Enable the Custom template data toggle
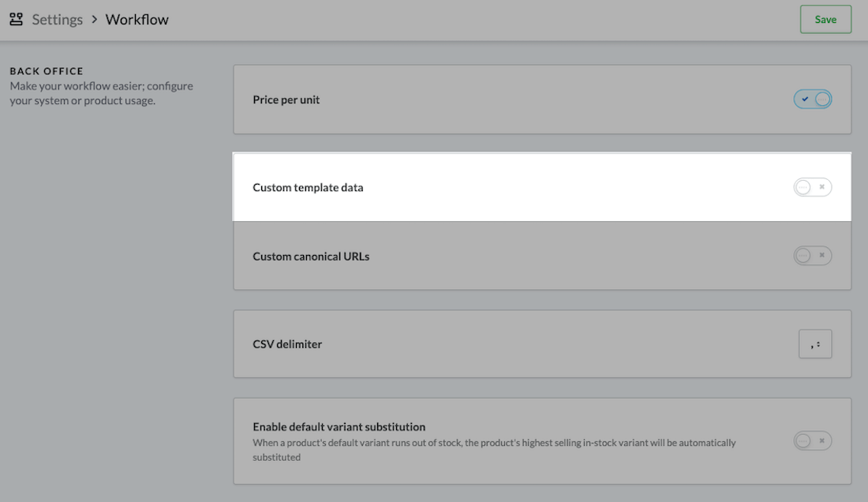The height and width of the screenshot is (502, 868). [x=812, y=186]
